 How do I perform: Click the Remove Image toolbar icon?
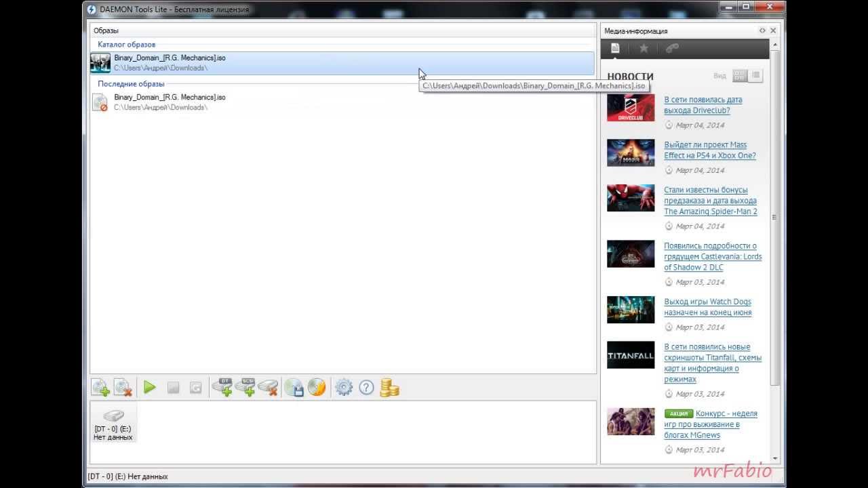tap(123, 388)
